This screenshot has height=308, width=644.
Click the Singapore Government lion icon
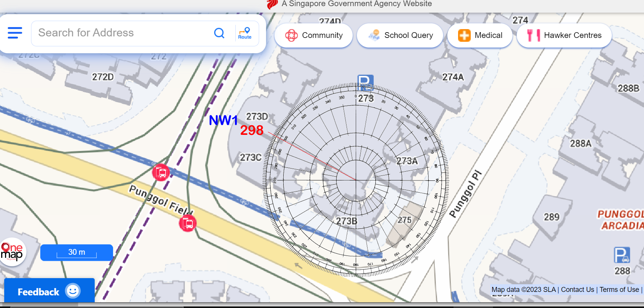click(x=272, y=4)
